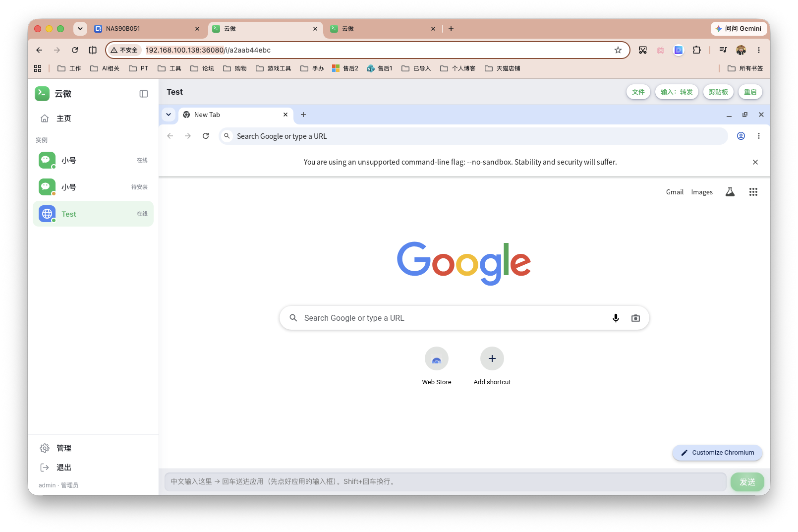Open a new tab in the outer browser
Screen dimensions: 798x532
(451, 29)
